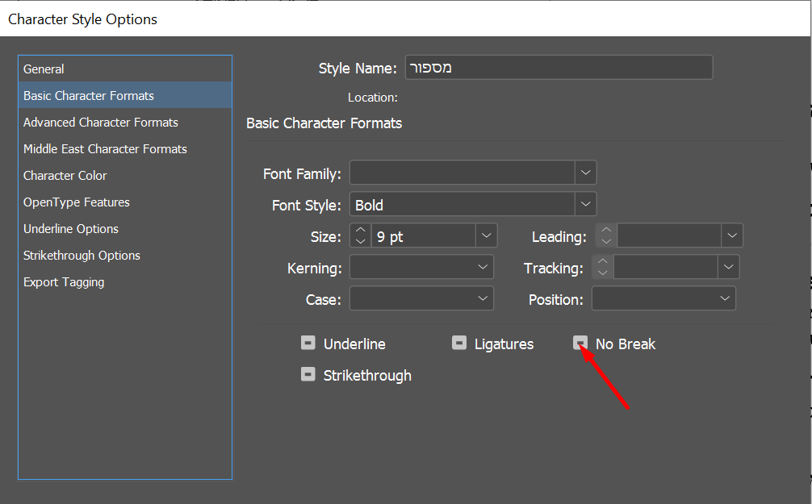Screen dimensions: 812x504
Task: Open the Size dropdown arrow
Action: pos(487,236)
